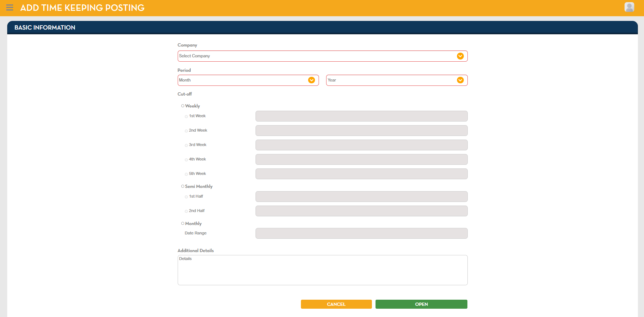Expand the Select Company dropdown arrow
644x317 pixels.
click(460, 56)
